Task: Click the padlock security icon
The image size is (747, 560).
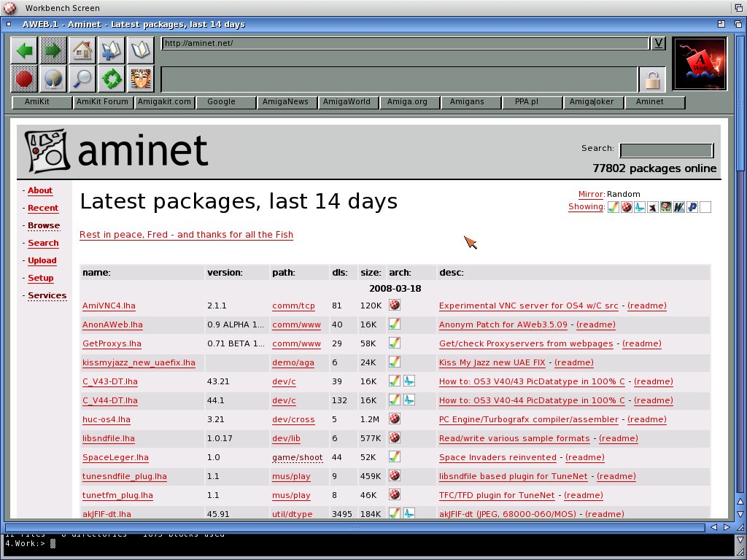Action: [x=652, y=80]
